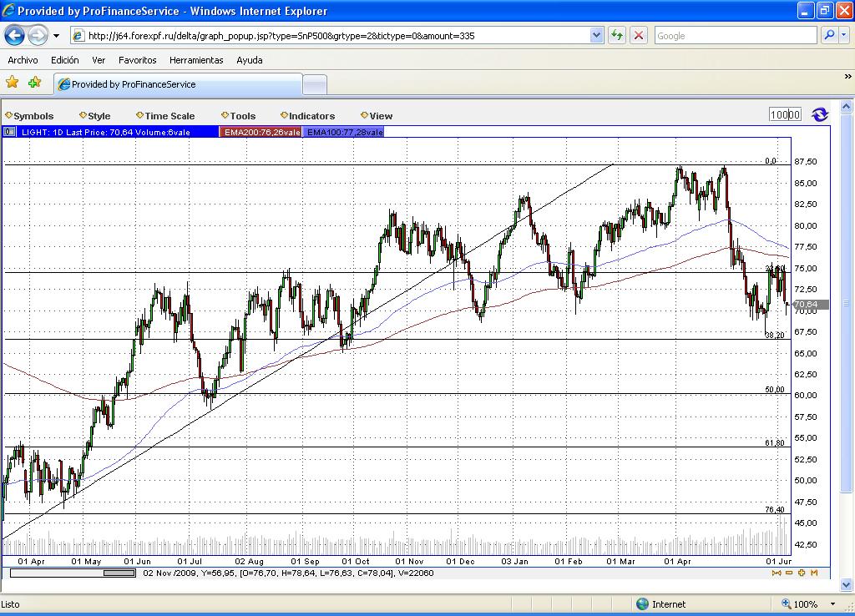Select the Provided by ProFinanceService tab
Viewport: 855px width, 616px height.
point(179,84)
